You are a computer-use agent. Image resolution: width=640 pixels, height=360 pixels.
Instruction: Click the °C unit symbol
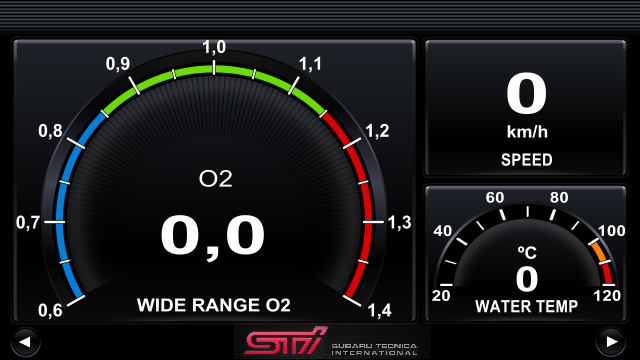click(x=527, y=253)
